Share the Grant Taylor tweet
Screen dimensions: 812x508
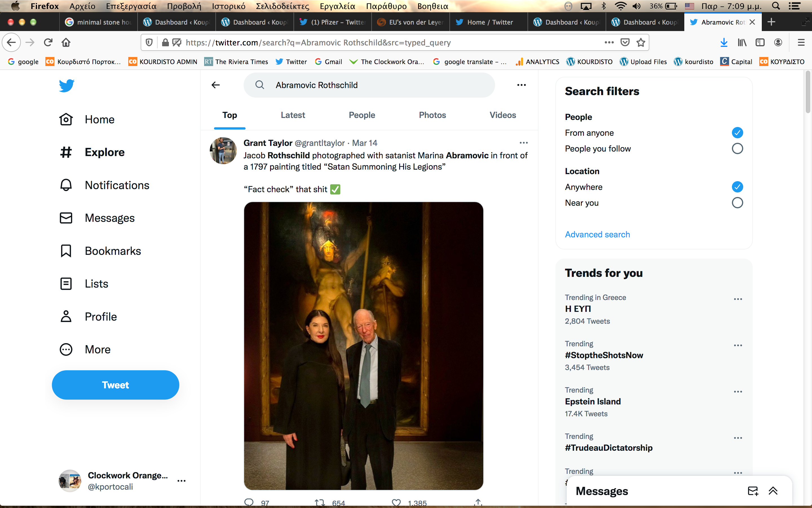pos(478,503)
